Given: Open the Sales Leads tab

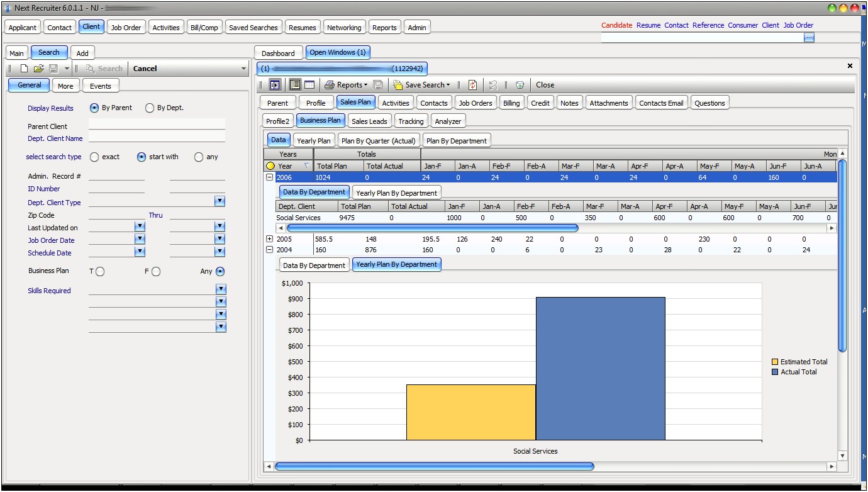Looking at the screenshot, I should click(x=369, y=121).
